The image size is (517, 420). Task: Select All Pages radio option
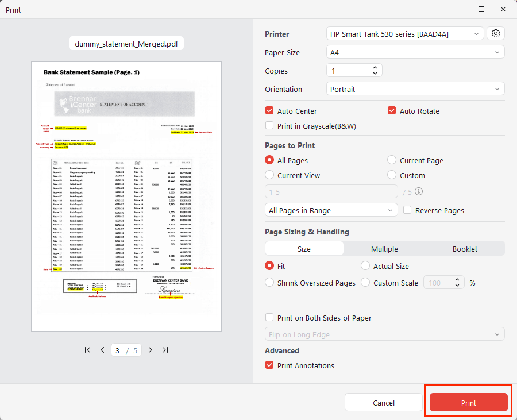coord(269,160)
